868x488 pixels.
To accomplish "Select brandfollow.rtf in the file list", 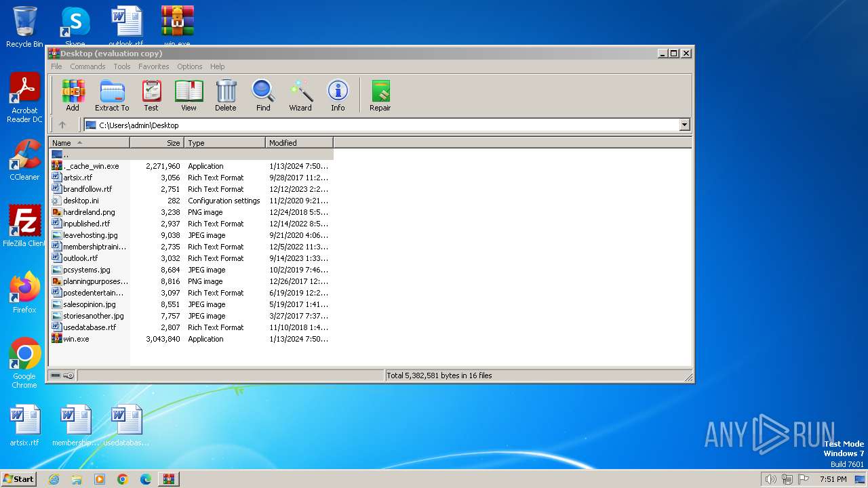I will [x=191, y=189].
